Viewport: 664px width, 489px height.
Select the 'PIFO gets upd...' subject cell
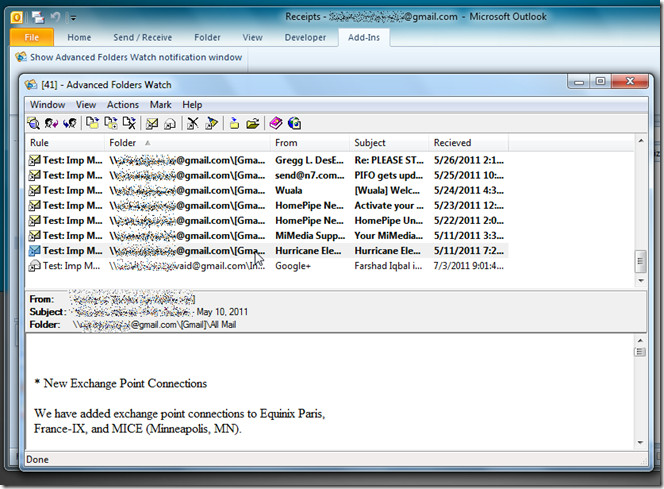pos(389,175)
